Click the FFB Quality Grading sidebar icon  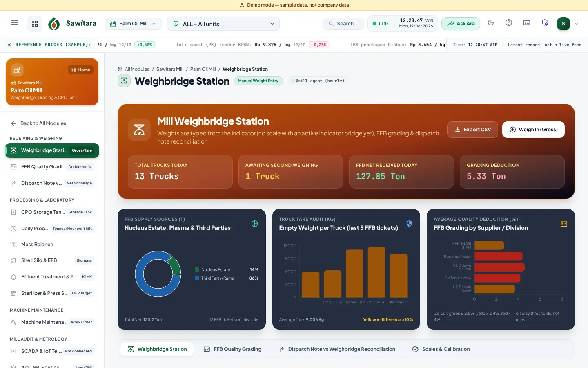pos(13,167)
